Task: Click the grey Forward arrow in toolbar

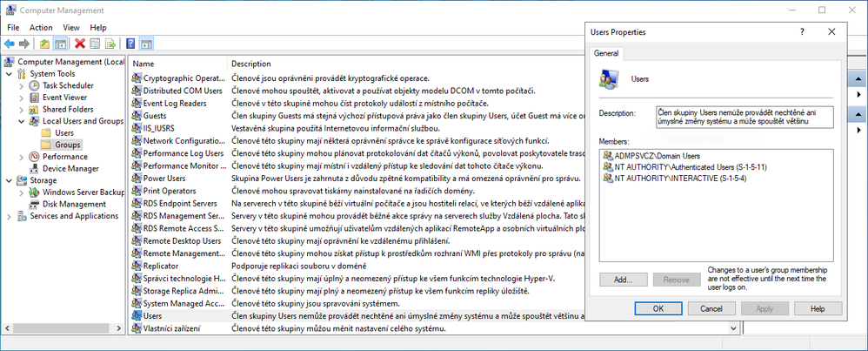Action: [24, 44]
